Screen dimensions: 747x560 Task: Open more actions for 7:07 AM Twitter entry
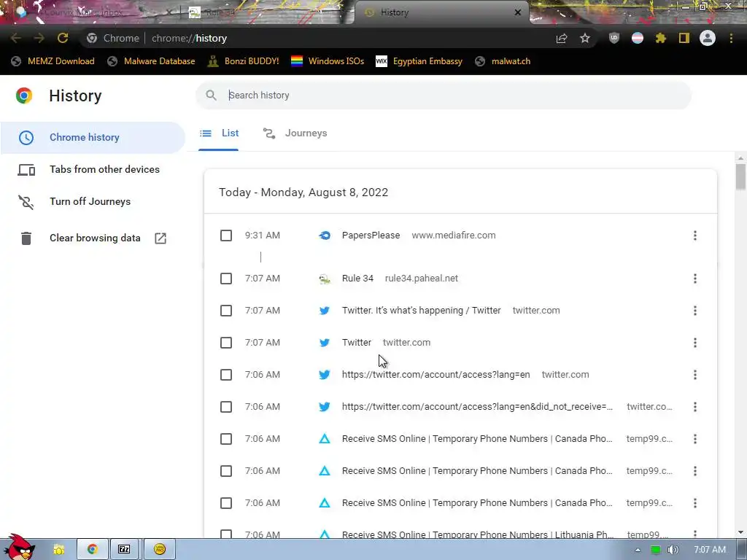pos(695,343)
